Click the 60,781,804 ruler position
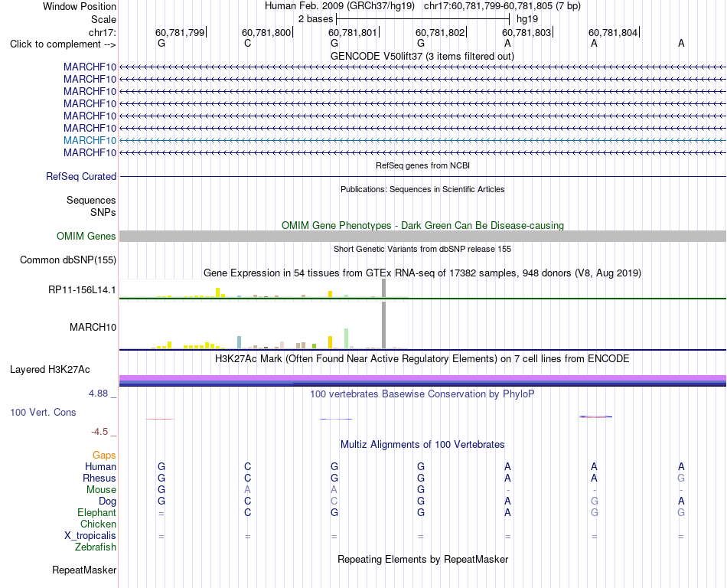Screen dimensions: 727x588 615,32
